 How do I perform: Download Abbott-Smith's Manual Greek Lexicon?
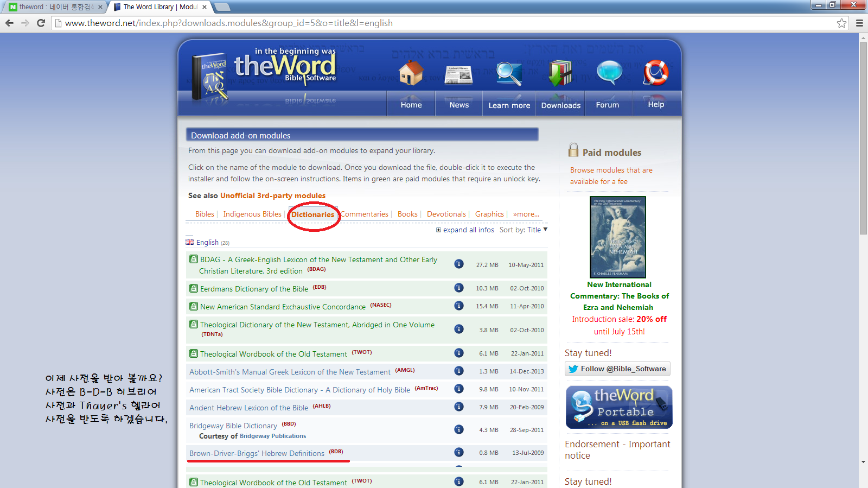point(290,372)
